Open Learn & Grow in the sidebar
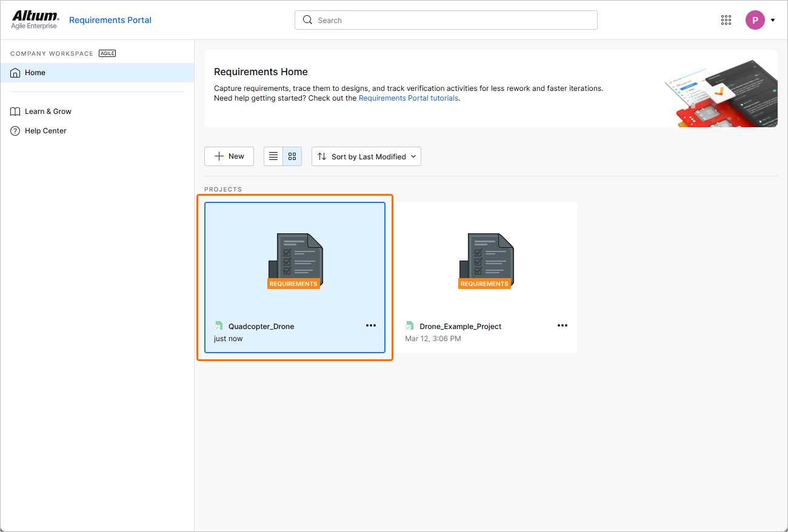The height and width of the screenshot is (532, 788). (x=48, y=111)
